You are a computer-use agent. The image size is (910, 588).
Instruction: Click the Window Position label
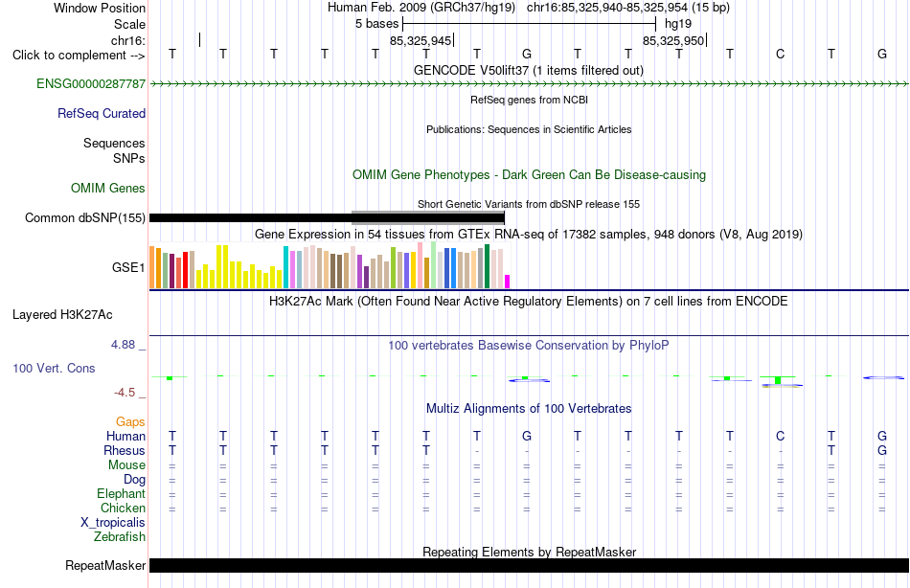point(100,8)
